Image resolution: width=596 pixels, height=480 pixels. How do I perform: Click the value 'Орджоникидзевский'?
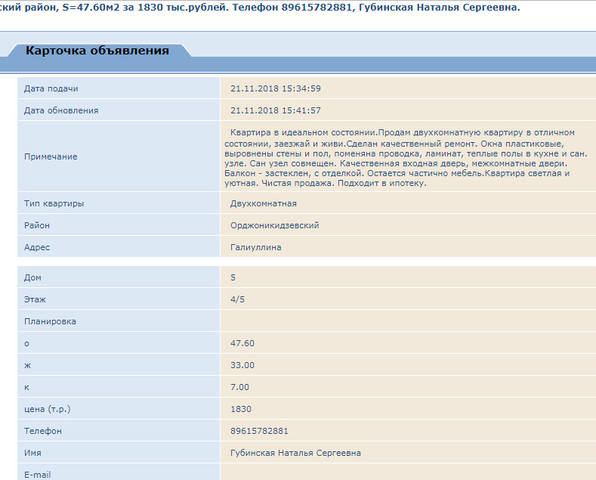(275, 225)
